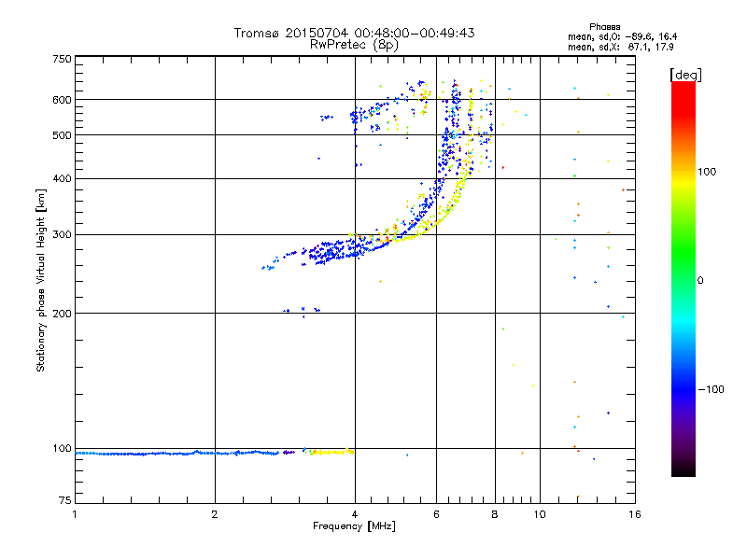Click the '1' x-axis tick label
The height and width of the screenshot is (560, 747).
click(75, 514)
